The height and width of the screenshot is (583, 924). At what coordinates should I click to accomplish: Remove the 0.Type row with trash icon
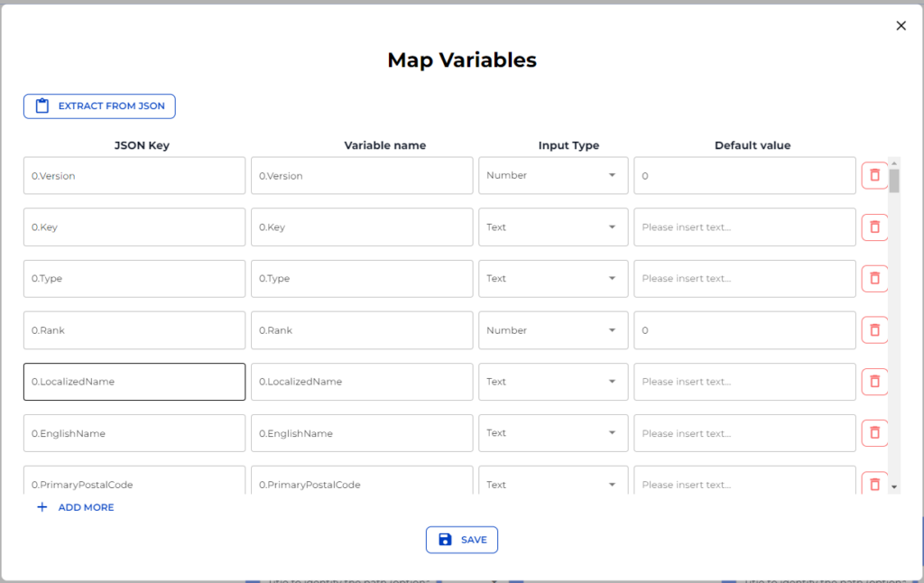[873, 279]
